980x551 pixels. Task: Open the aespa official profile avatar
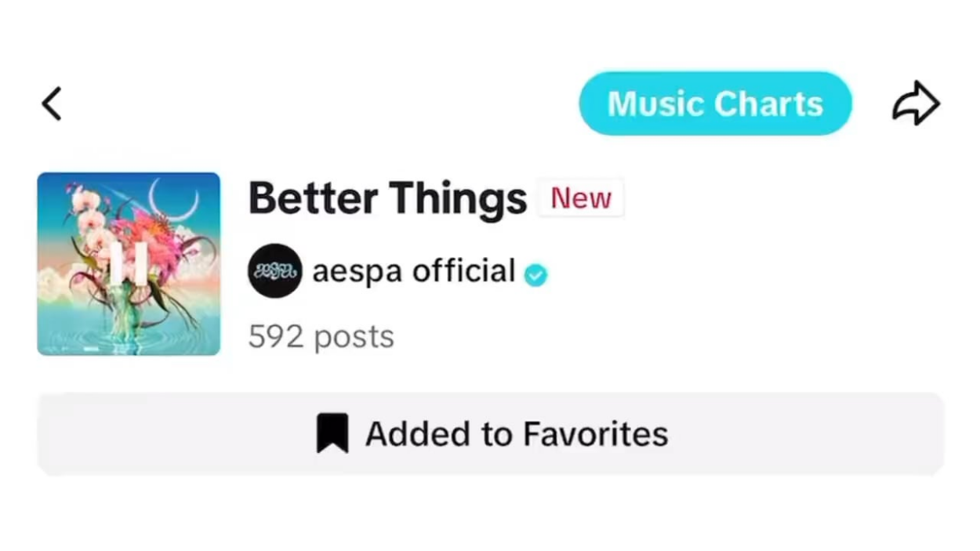[x=274, y=270]
